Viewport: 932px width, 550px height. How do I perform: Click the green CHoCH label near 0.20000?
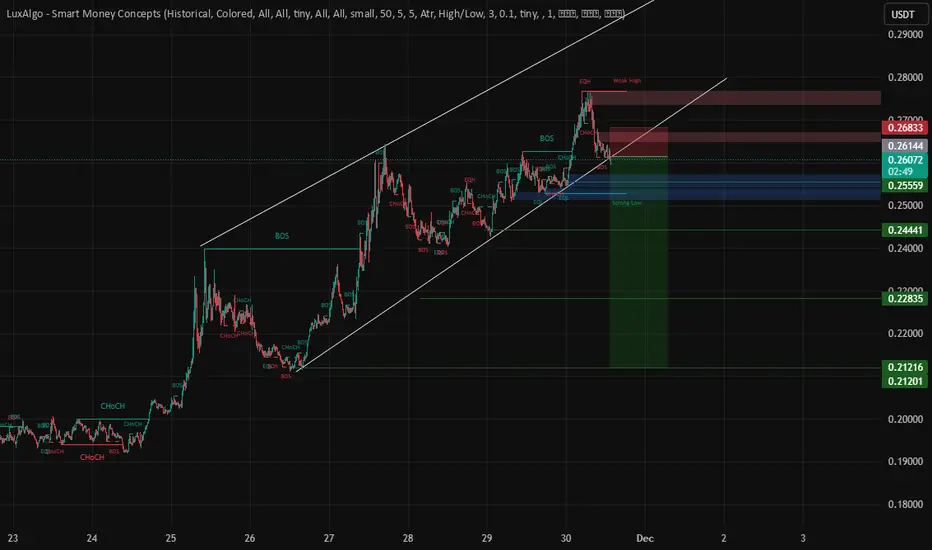[112, 406]
